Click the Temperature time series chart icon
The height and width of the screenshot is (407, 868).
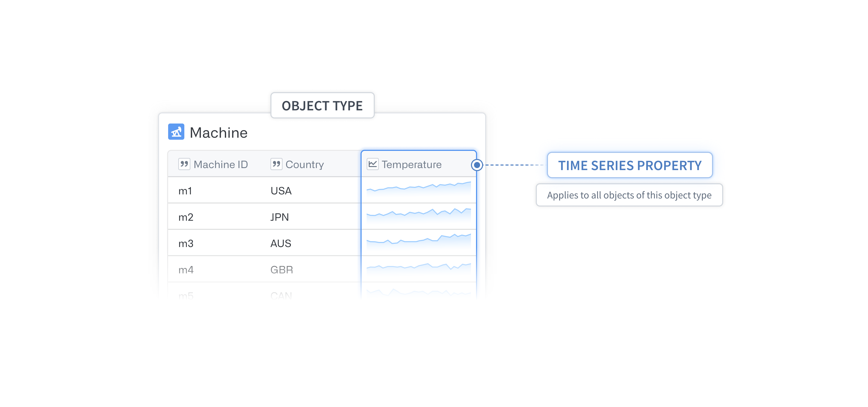[x=372, y=164]
